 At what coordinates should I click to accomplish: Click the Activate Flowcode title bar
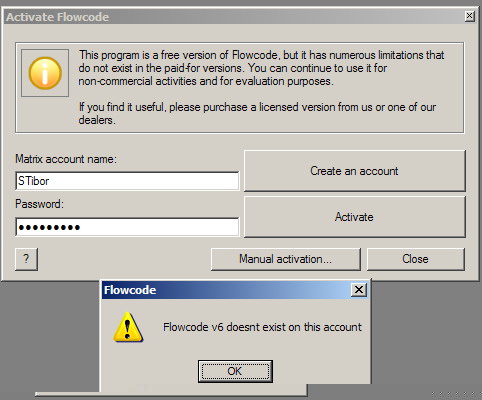[233, 17]
